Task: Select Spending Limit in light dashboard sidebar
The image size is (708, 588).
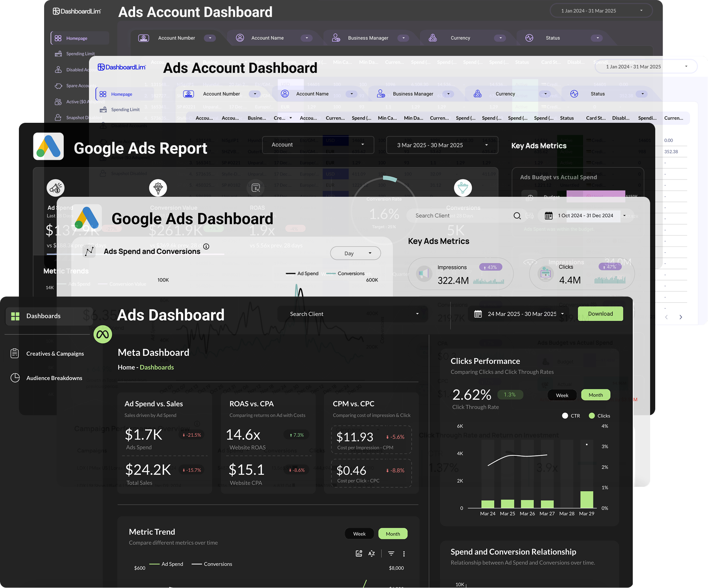Action: tap(120, 109)
